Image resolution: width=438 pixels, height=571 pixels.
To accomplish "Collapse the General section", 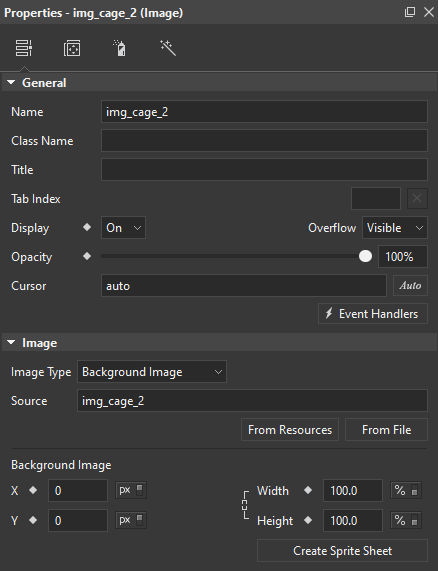I will (11, 83).
